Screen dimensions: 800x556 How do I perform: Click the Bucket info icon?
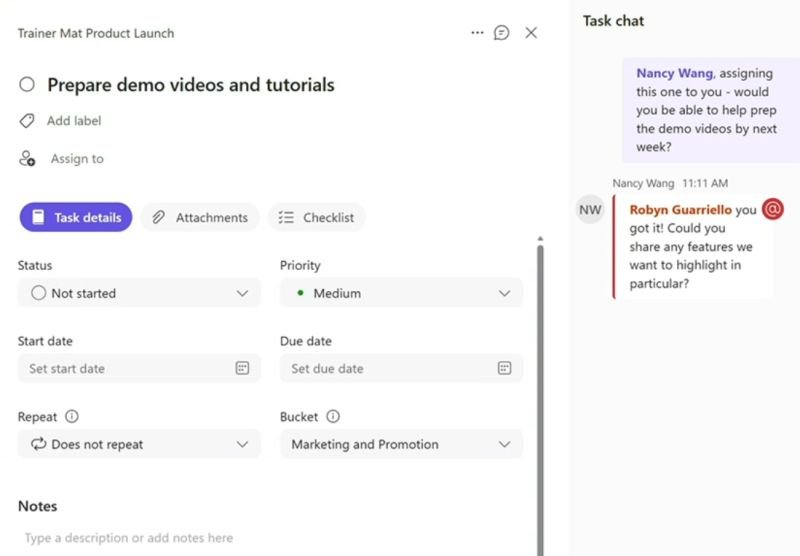click(x=333, y=417)
